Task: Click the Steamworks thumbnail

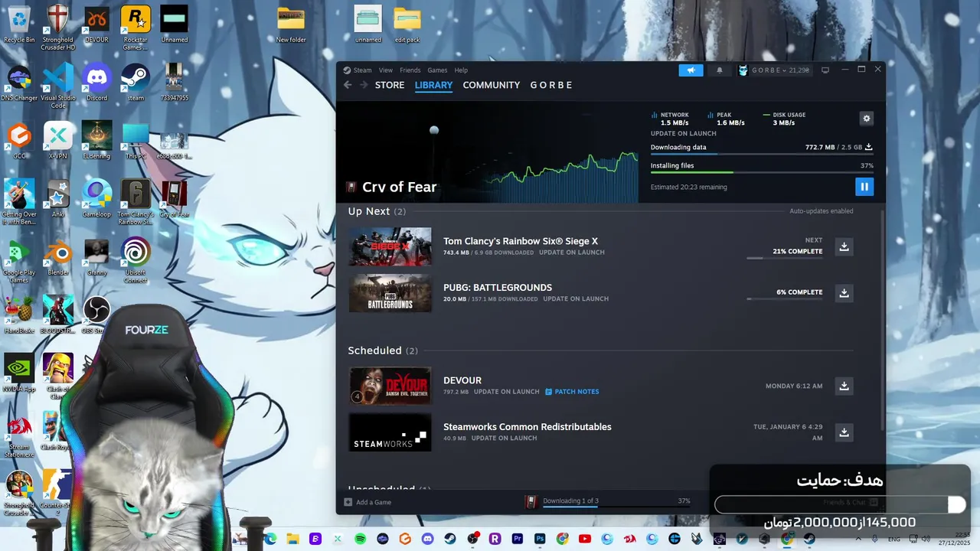Action: click(390, 432)
